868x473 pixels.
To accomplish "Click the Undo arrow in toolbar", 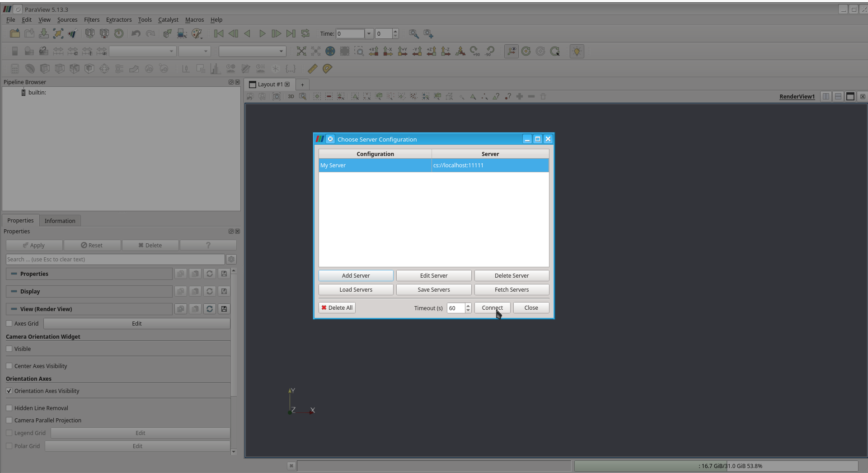I will (136, 33).
